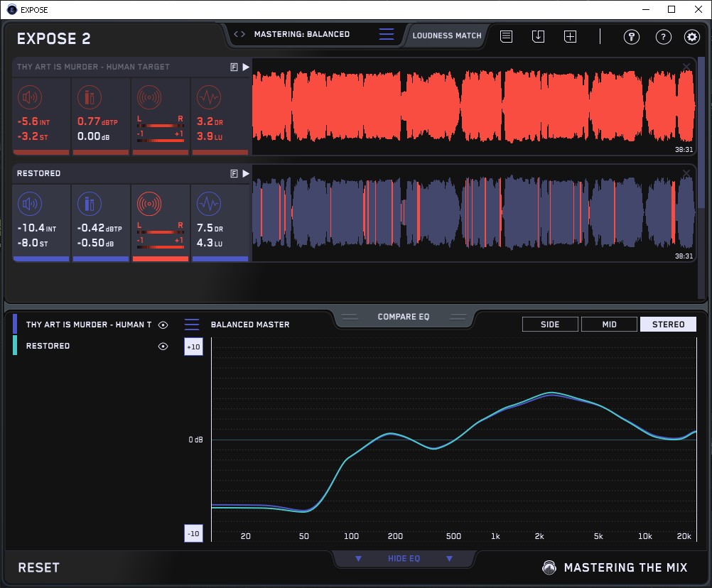This screenshot has height=588, width=712.
Task: Open the notes list icon in the top toolbar
Action: 506,36
